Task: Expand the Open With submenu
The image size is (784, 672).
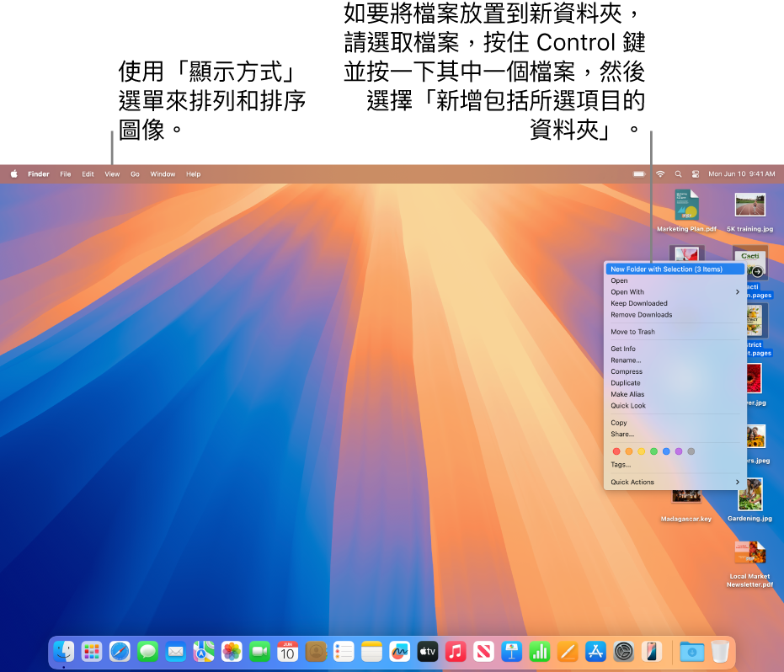Action: [675, 292]
